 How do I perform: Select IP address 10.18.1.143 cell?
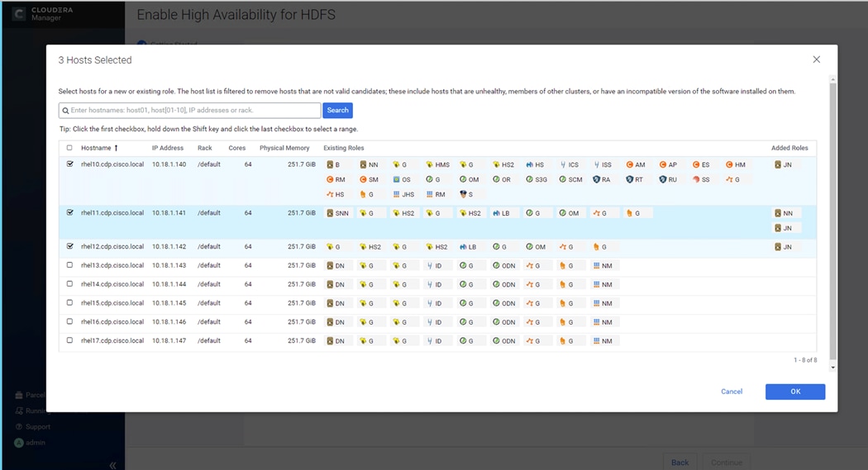point(169,265)
